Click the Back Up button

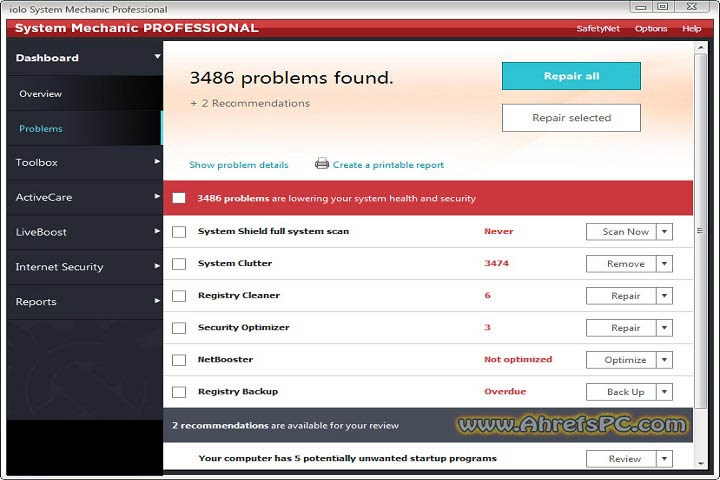pos(621,392)
